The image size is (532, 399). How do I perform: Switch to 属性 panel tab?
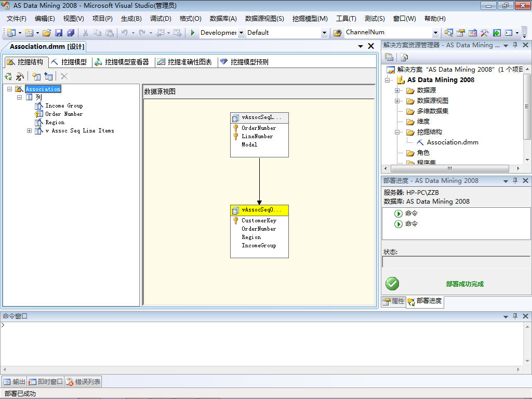click(394, 301)
